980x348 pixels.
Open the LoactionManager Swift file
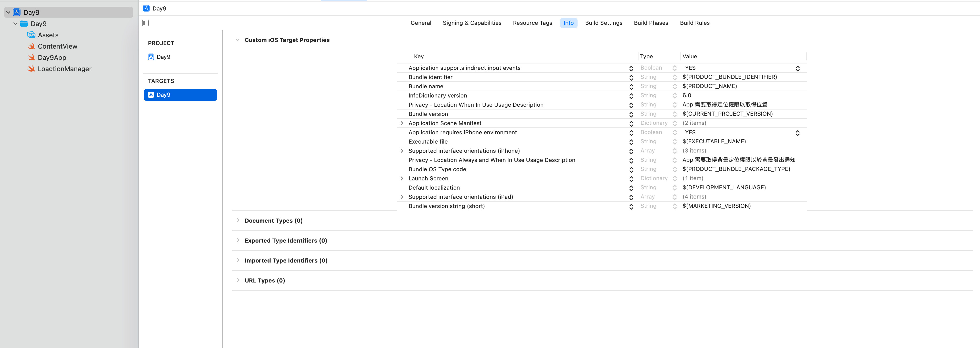tap(64, 69)
